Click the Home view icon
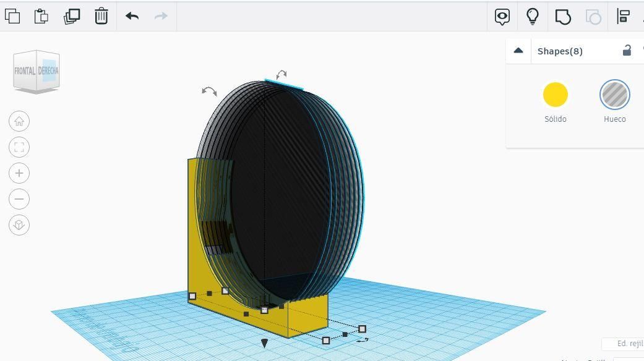The image size is (644, 361). point(19,121)
